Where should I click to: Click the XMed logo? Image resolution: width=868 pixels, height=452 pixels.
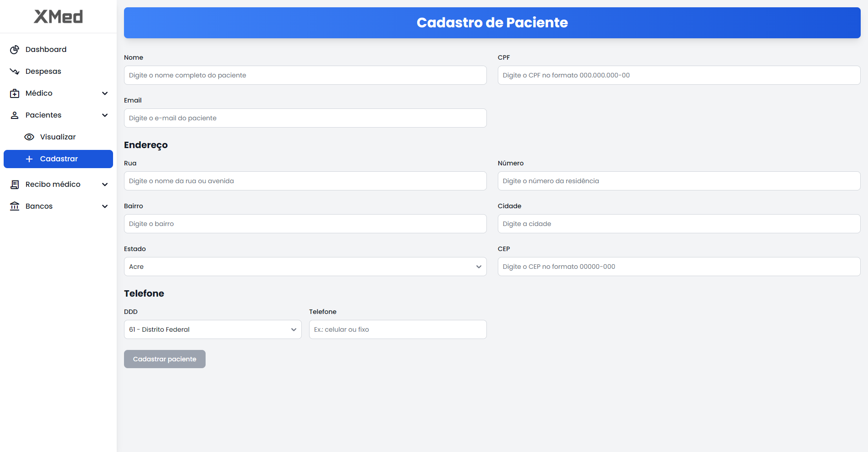pyautogui.click(x=58, y=17)
